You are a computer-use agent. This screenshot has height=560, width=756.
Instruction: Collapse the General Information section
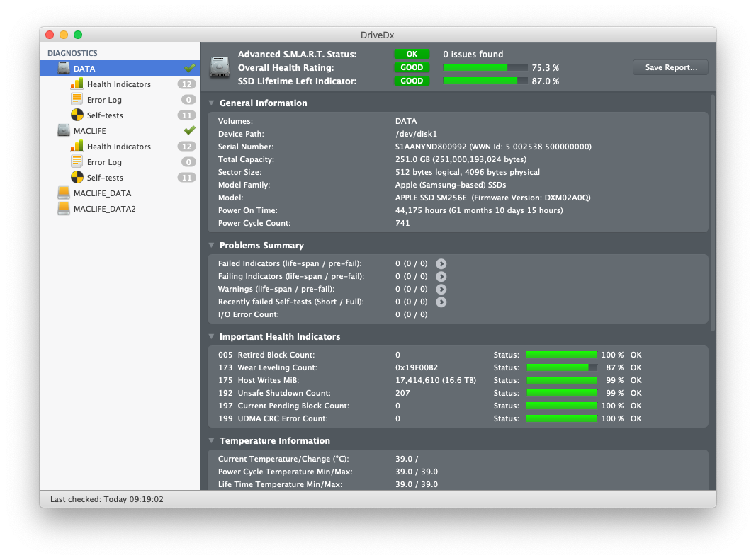pyautogui.click(x=211, y=103)
